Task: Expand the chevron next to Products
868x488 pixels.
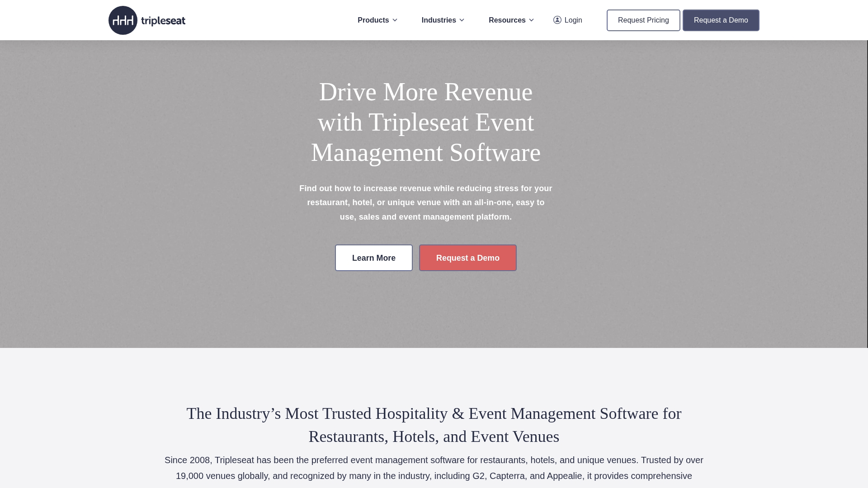Action: (395, 20)
